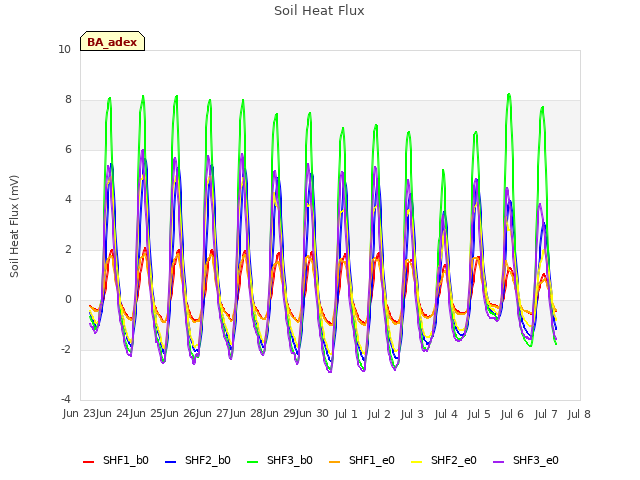Click the Soil Heat Flux (mV) axis label
This screenshot has width=640, height=480.
coord(14,226)
